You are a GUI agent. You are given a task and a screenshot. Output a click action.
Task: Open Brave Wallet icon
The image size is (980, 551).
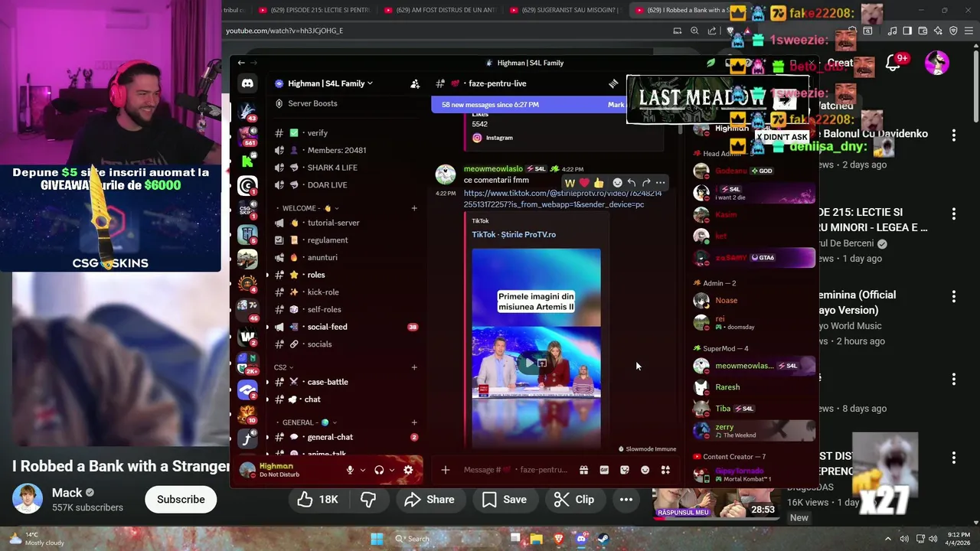[923, 31]
